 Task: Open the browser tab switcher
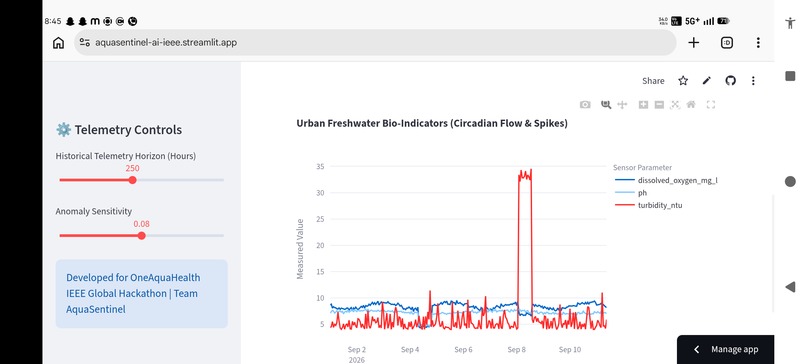tap(726, 43)
